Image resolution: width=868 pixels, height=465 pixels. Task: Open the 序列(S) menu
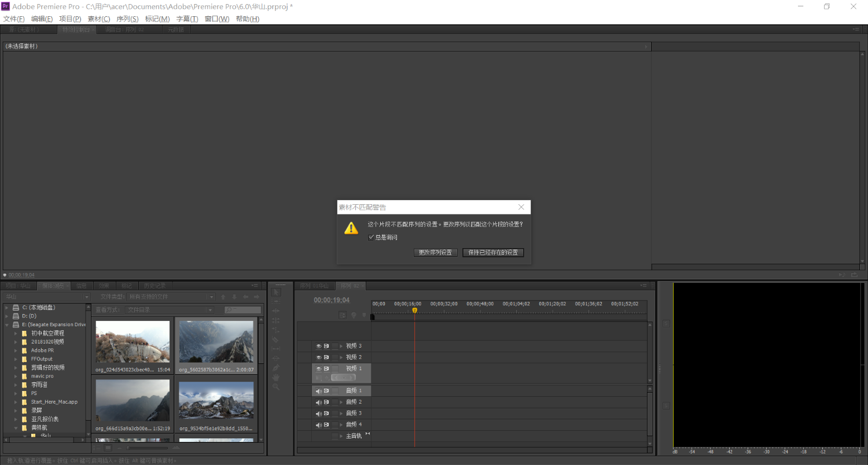pyautogui.click(x=127, y=19)
